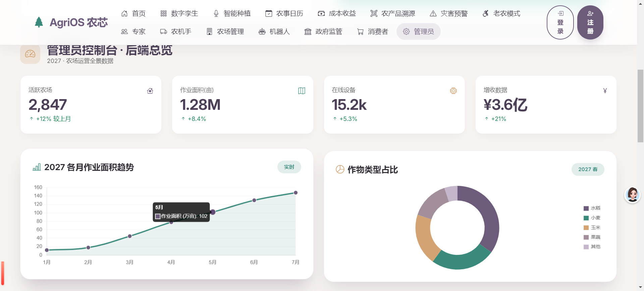Click the map icon on 作业面积 card
The height and width of the screenshot is (291, 644).
coord(302,91)
